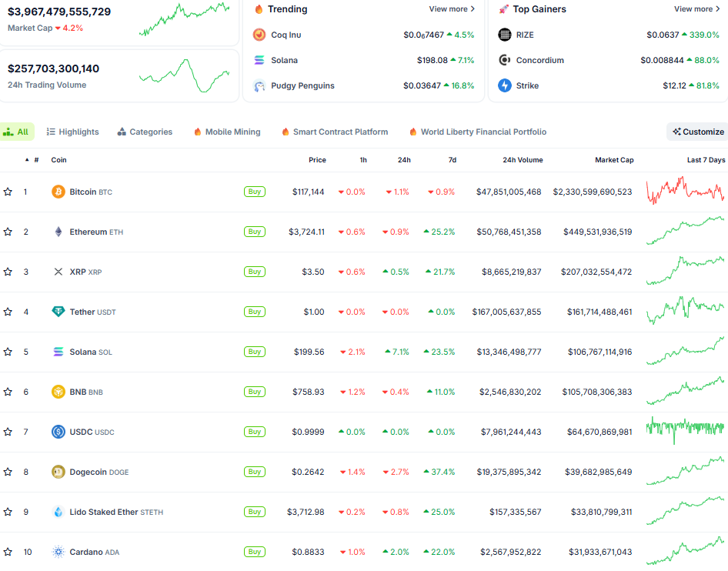Viewport: 728px width, 571px height.
Task: Click the Pudgy Penguins icon
Action: point(259,86)
